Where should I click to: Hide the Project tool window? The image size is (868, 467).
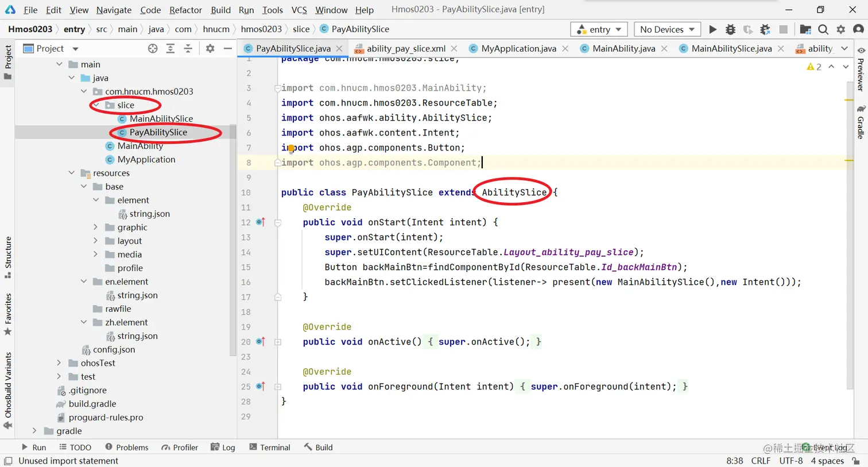[228, 49]
